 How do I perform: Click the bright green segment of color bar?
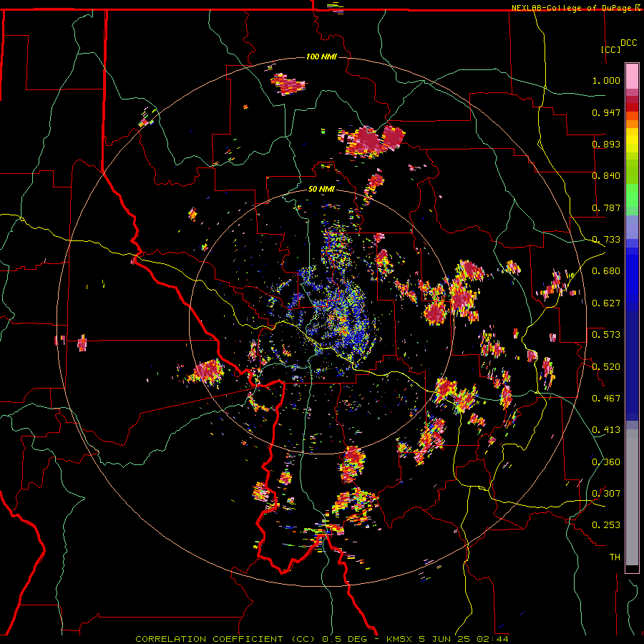pos(632,195)
